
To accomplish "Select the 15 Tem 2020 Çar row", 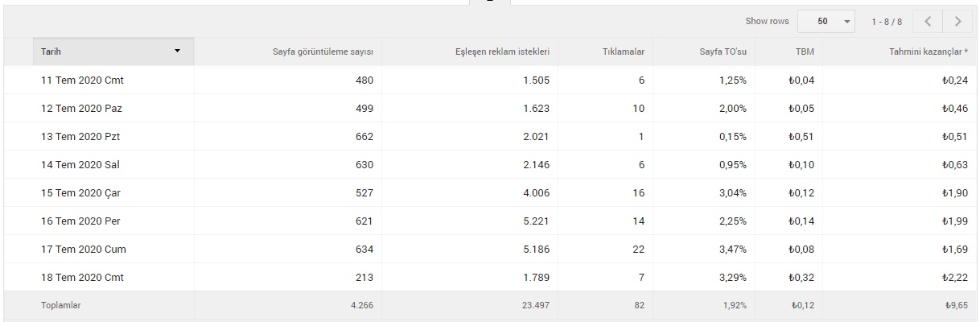I will point(490,193).
